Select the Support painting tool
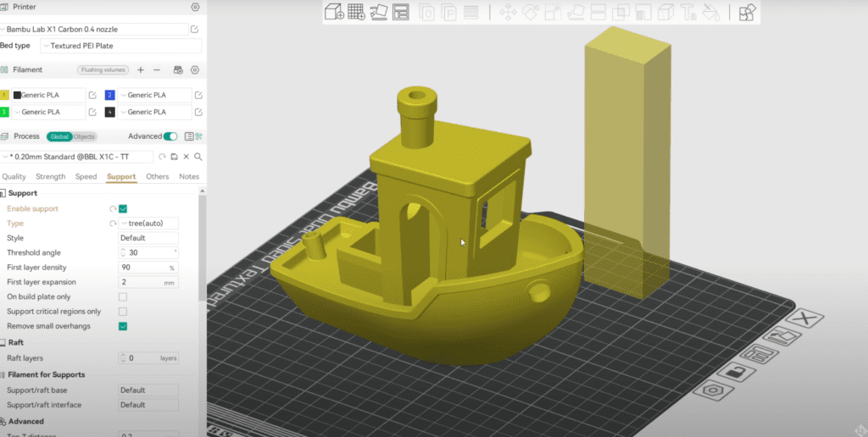868x437 pixels. (x=643, y=12)
